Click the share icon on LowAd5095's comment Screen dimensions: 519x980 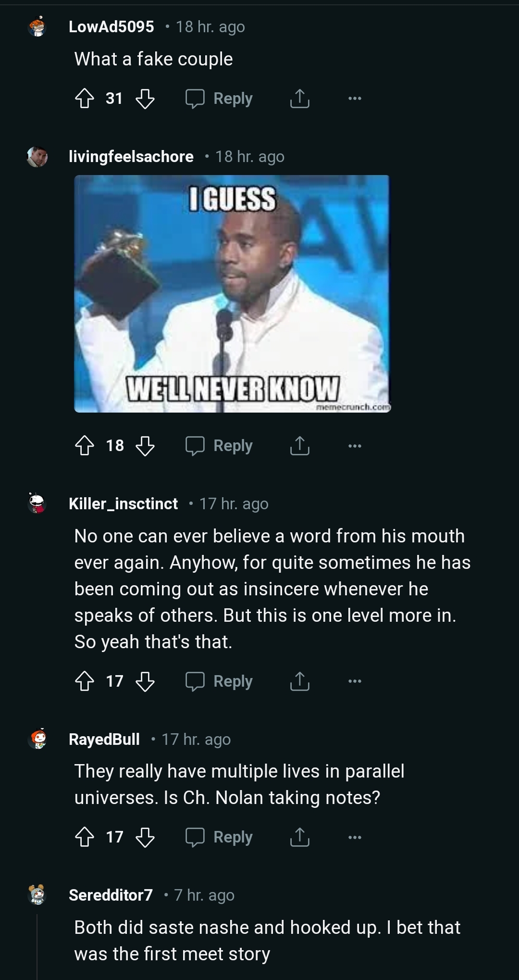coord(299,98)
